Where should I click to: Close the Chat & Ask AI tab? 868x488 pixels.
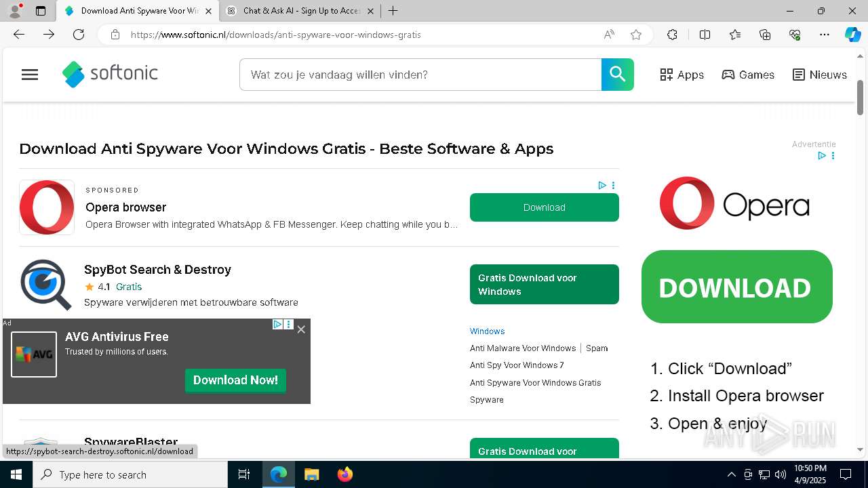(x=370, y=11)
